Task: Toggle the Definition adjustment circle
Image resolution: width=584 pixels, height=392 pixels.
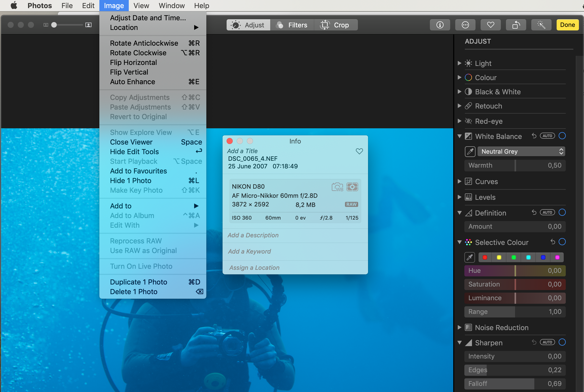Action: (x=562, y=212)
